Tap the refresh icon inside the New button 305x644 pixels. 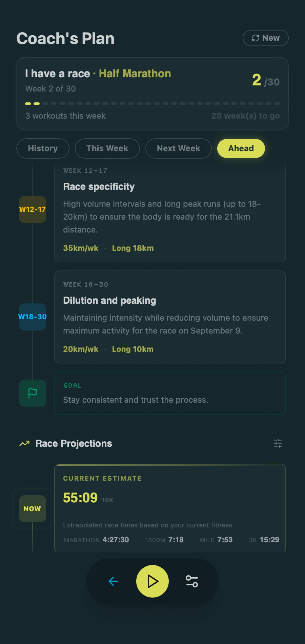(x=256, y=38)
